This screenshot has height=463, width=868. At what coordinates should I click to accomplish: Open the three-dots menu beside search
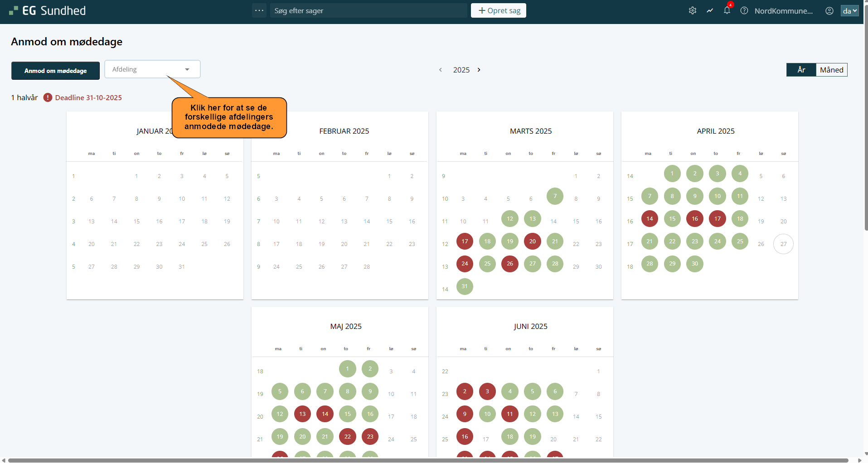[259, 10]
